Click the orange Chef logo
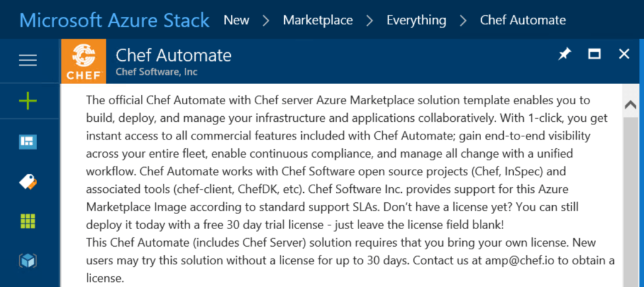 [x=82, y=62]
